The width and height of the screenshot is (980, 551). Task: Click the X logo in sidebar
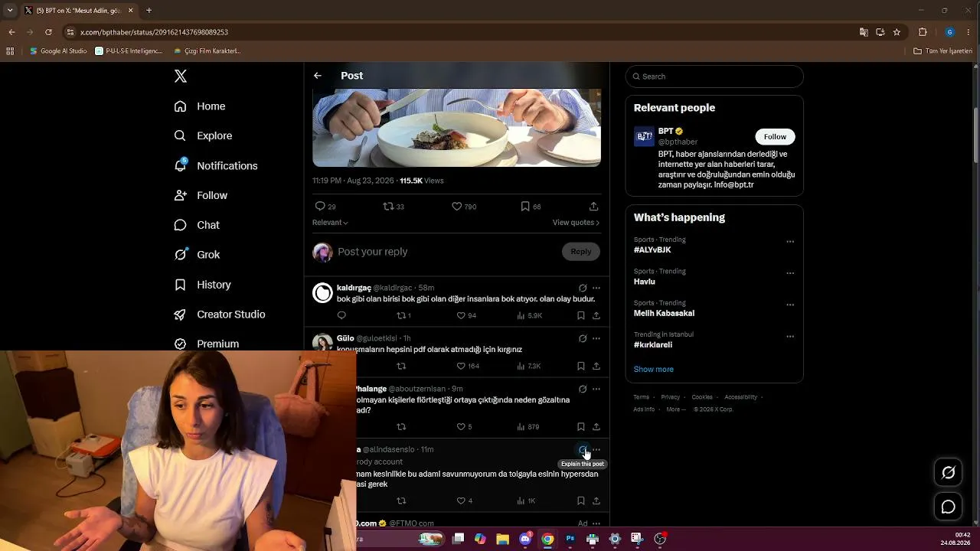click(181, 76)
